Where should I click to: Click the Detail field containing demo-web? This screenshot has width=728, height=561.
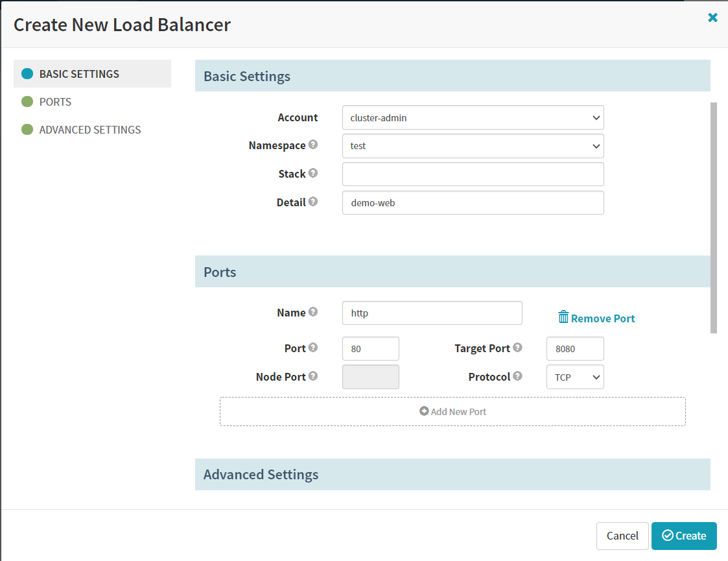473,202
